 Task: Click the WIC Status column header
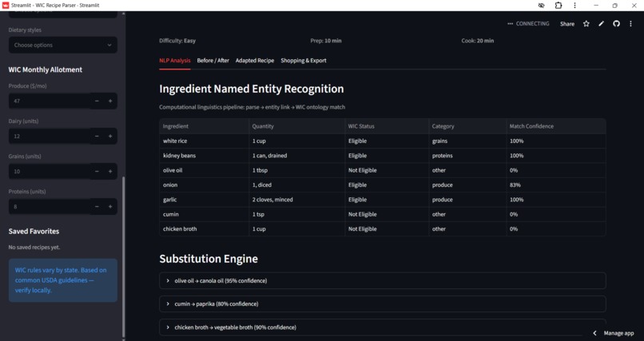[x=387, y=126]
